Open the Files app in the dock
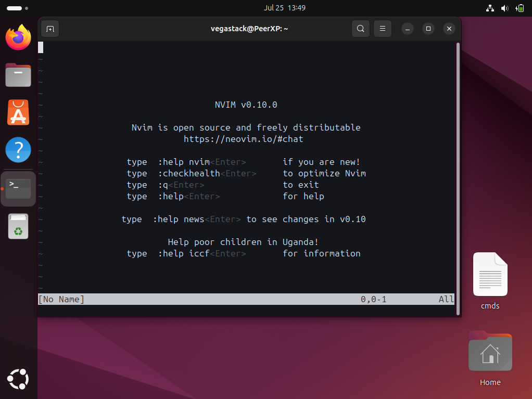 point(18,75)
